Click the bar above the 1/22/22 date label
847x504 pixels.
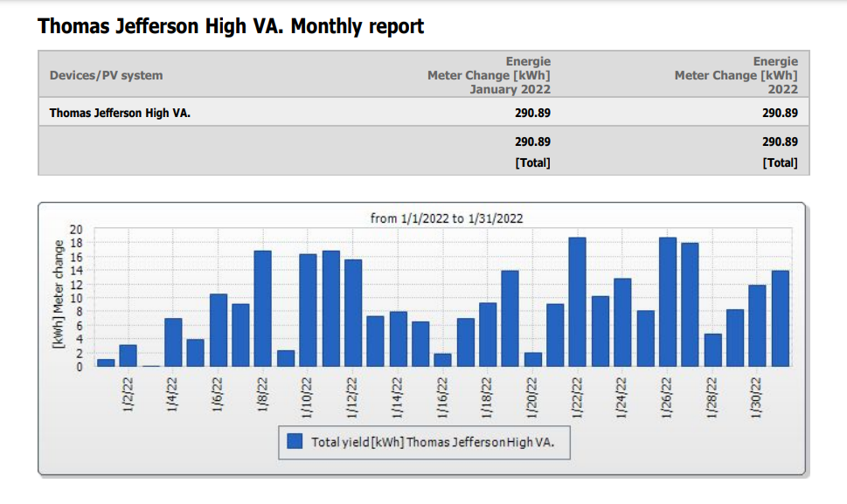pos(578,302)
